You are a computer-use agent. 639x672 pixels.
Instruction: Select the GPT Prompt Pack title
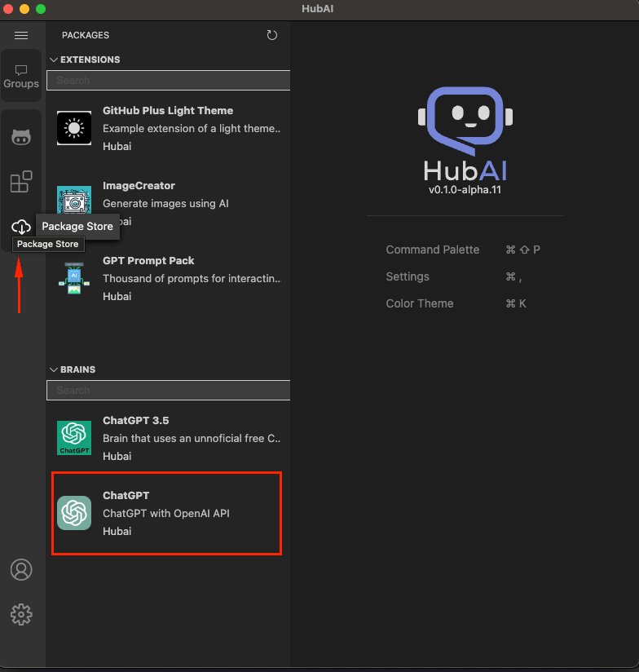(148, 261)
